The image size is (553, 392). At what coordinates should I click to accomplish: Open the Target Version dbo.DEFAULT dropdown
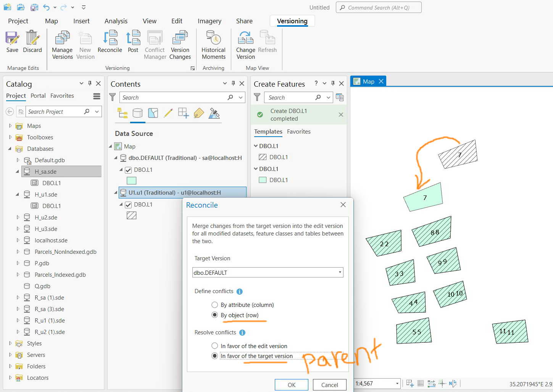click(x=340, y=273)
